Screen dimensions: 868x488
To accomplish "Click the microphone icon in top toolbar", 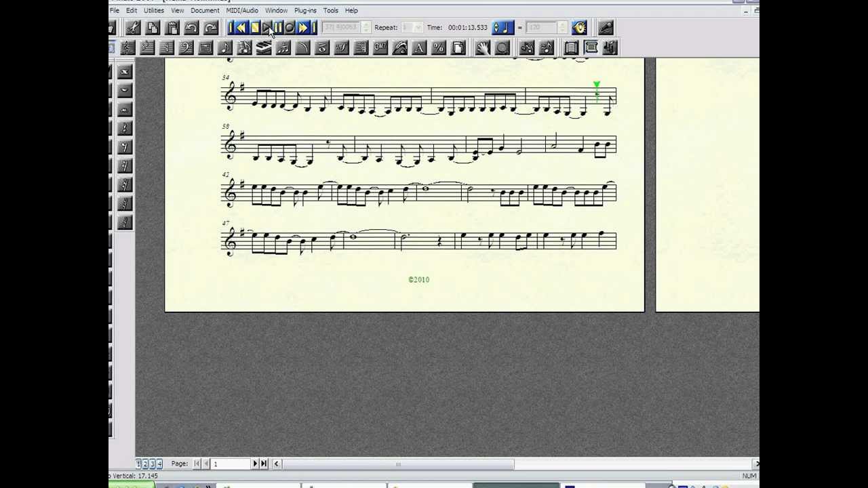I will (x=606, y=28).
